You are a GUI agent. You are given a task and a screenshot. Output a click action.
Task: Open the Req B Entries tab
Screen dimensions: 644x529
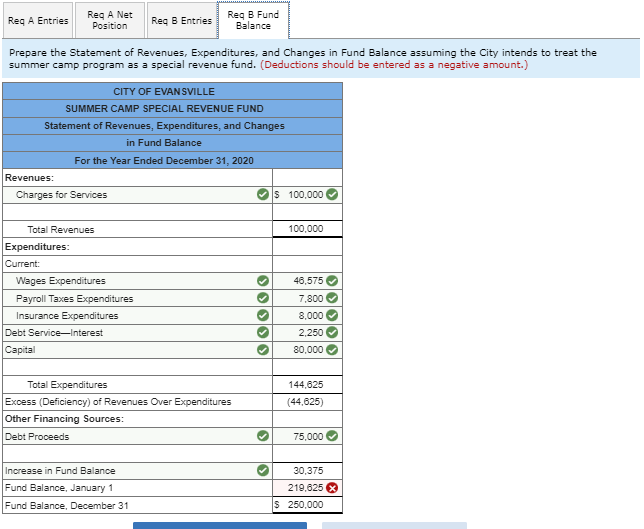182,20
